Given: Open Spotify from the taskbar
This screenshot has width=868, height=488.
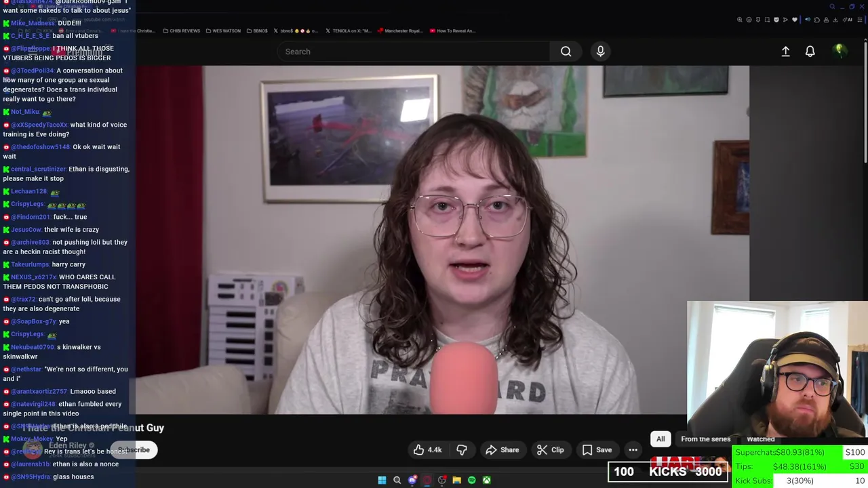Looking at the screenshot, I should (471, 480).
